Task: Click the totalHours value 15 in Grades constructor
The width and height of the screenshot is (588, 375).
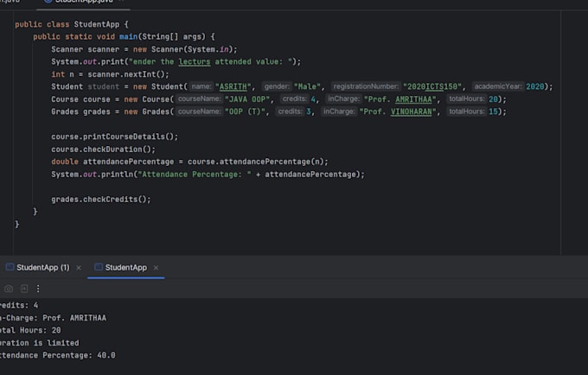Action: click(x=493, y=111)
